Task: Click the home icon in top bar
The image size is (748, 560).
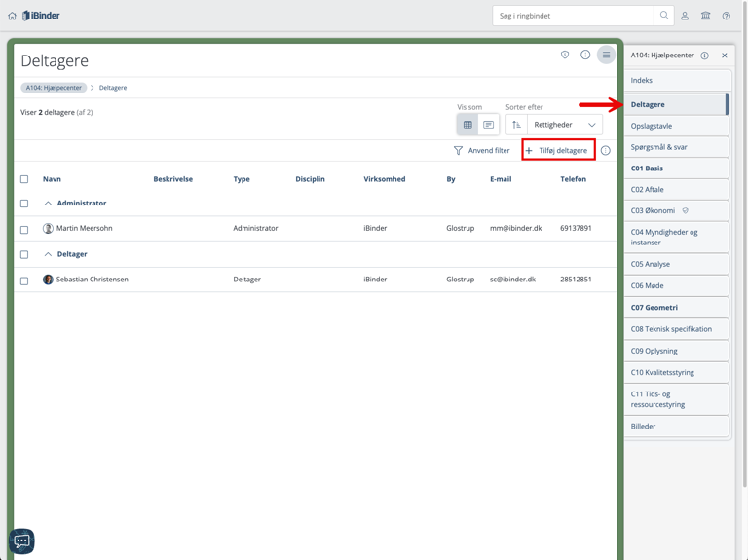Action: click(x=12, y=16)
